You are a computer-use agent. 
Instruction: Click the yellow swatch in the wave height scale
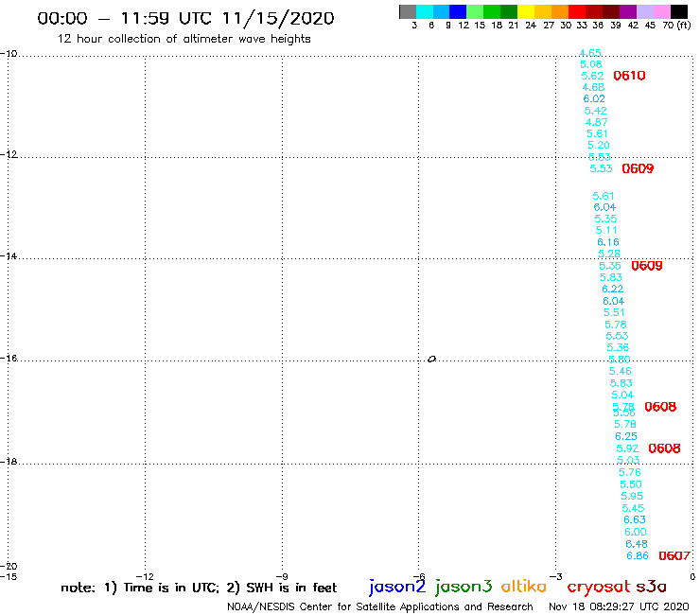[x=526, y=11]
